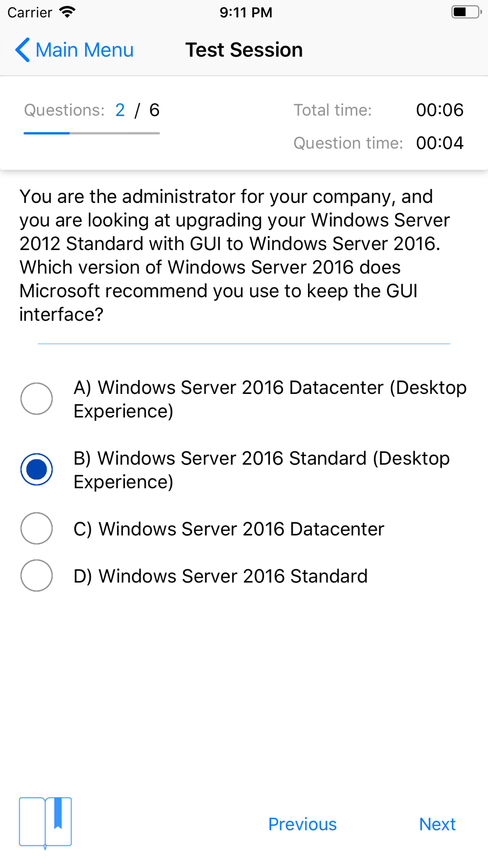Click the questions progress bar
Image resolution: width=488 pixels, height=868 pixels.
92,133
